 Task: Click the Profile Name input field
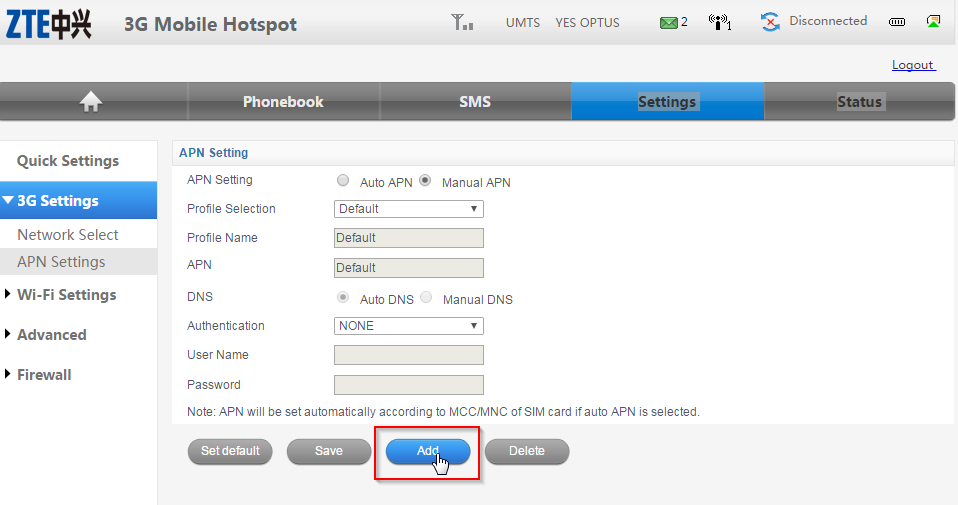408,238
